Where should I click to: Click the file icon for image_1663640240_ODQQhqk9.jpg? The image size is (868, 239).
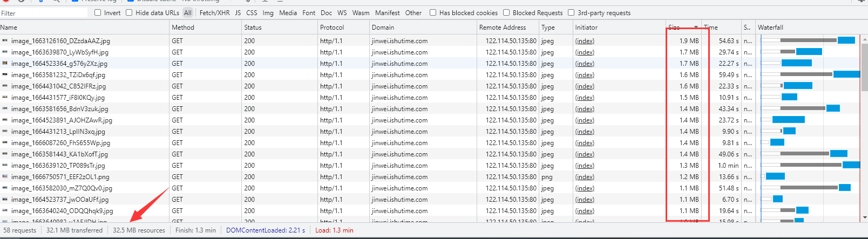pos(5,210)
